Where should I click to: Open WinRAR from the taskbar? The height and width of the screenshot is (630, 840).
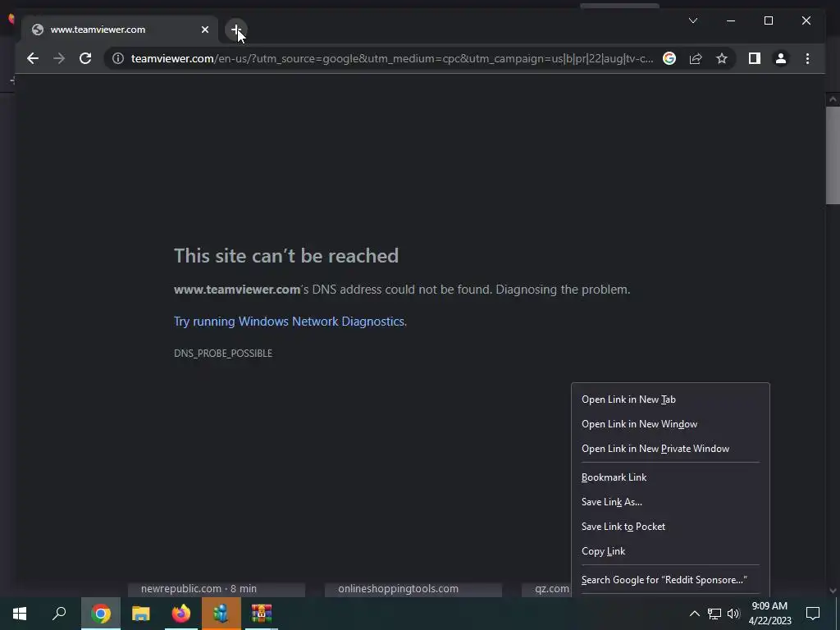pyautogui.click(x=262, y=614)
